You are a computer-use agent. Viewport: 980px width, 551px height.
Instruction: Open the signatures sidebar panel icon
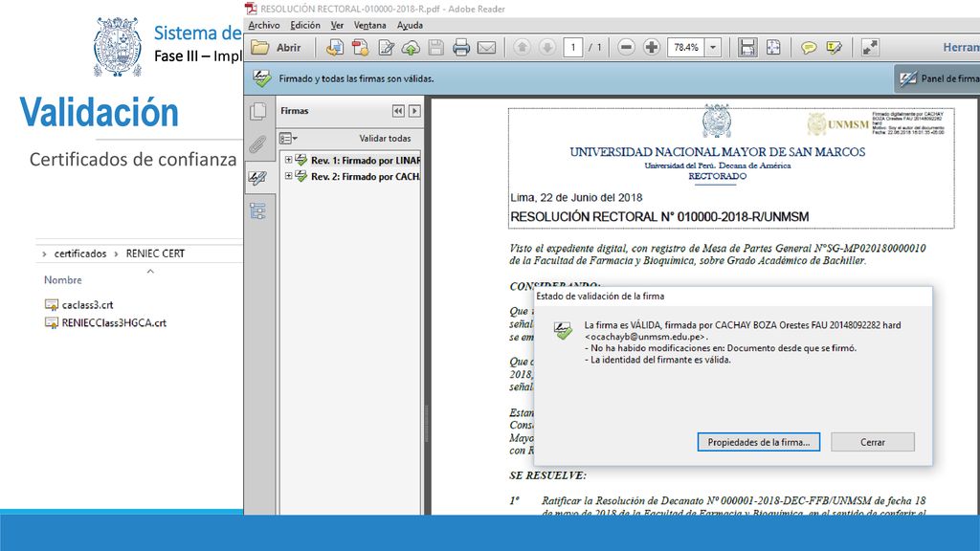coord(257,178)
